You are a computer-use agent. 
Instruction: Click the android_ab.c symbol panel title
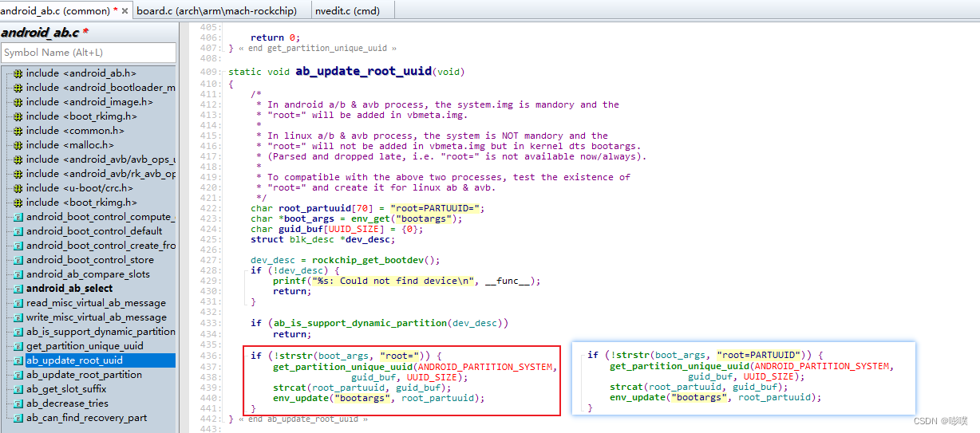point(45,32)
